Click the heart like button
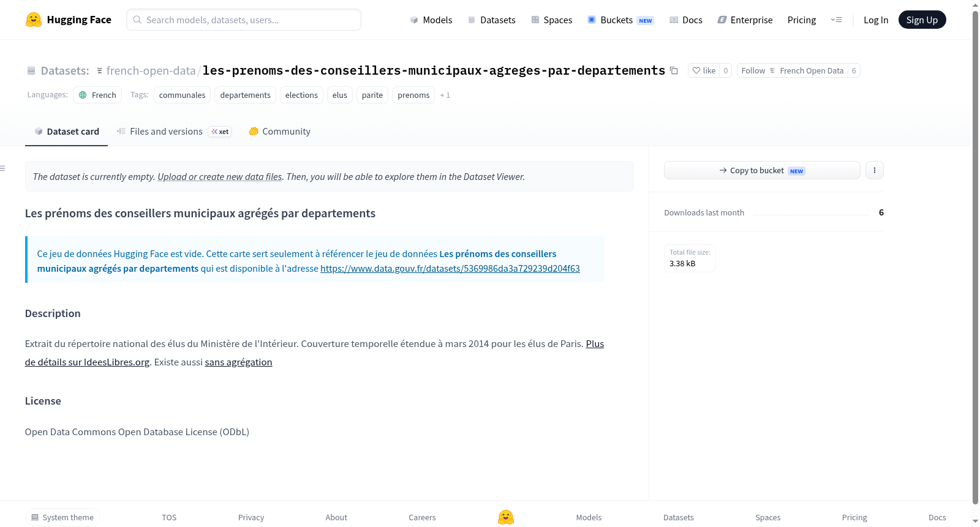The width and height of the screenshot is (980, 527). [x=703, y=70]
